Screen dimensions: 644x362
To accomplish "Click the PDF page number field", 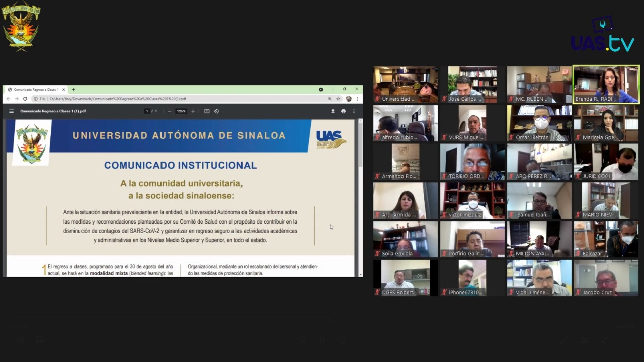I will (147, 111).
